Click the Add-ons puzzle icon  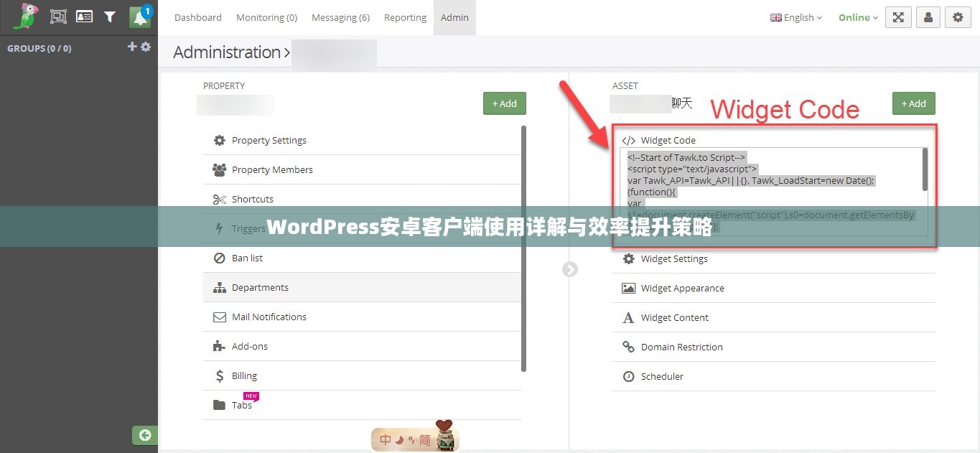pyautogui.click(x=220, y=346)
